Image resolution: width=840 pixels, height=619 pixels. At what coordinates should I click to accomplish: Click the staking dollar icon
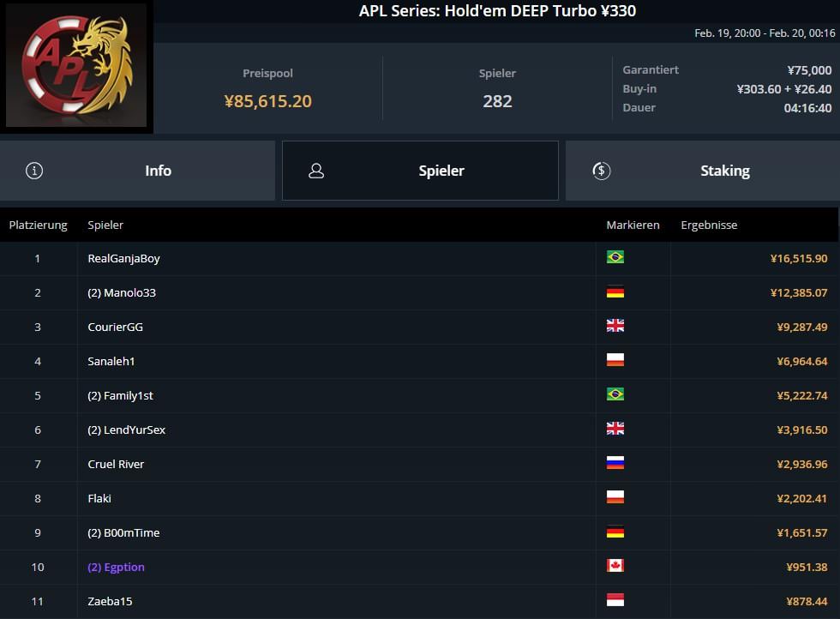point(602,171)
